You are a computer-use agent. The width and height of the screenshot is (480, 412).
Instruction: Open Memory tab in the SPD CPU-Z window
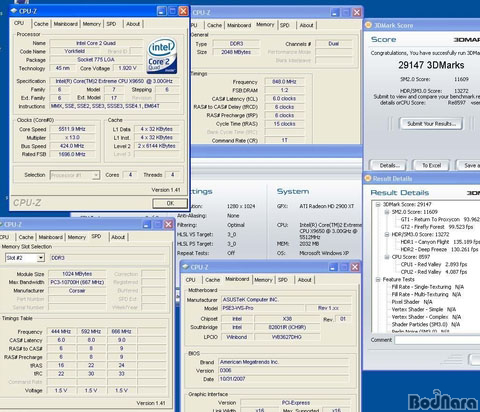click(77, 237)
